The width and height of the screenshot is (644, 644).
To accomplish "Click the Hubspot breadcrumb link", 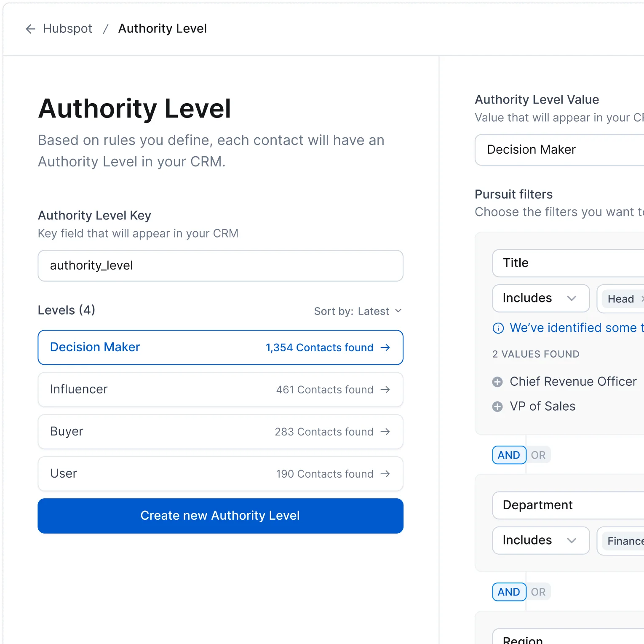I will pyautogui.click(x=67, y=28).
